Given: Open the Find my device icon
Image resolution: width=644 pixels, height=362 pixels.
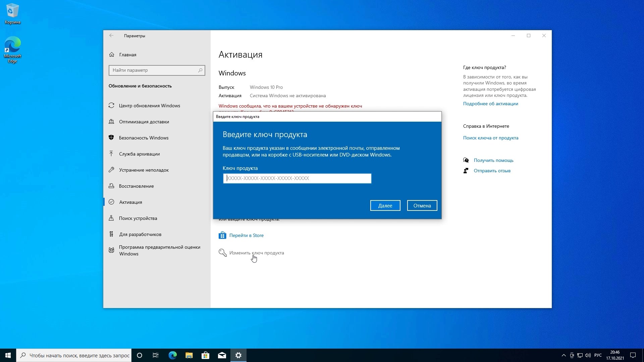Looking at the screenshot, I should point(111,218).
